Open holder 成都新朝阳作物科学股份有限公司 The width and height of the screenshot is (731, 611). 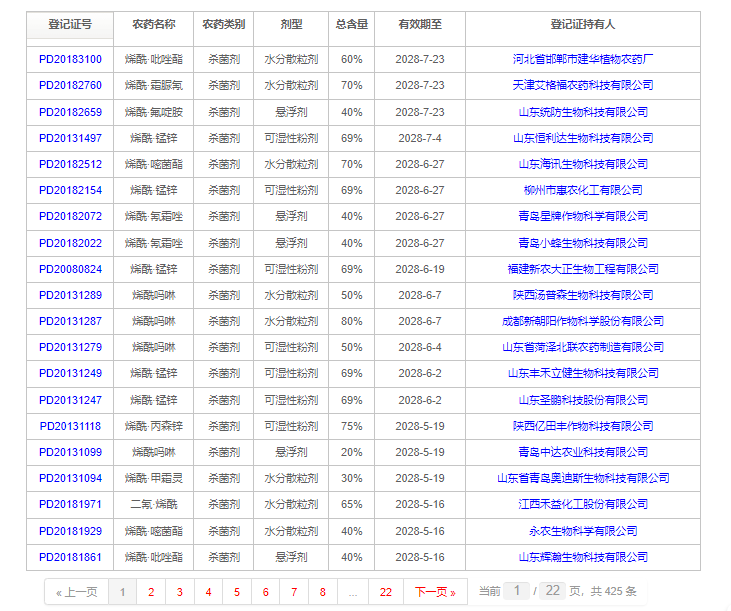tap(583, 322)
